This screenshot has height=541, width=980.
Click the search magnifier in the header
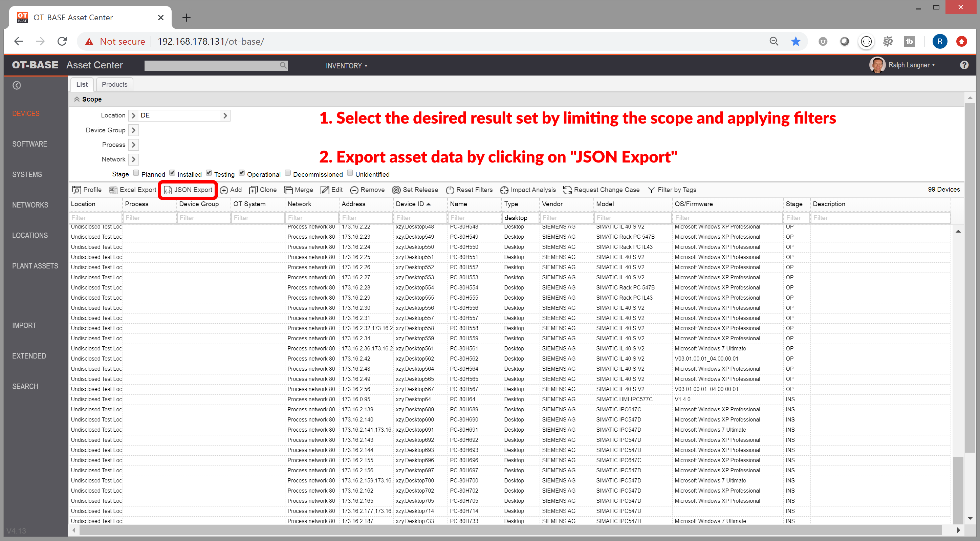point(283,65)
